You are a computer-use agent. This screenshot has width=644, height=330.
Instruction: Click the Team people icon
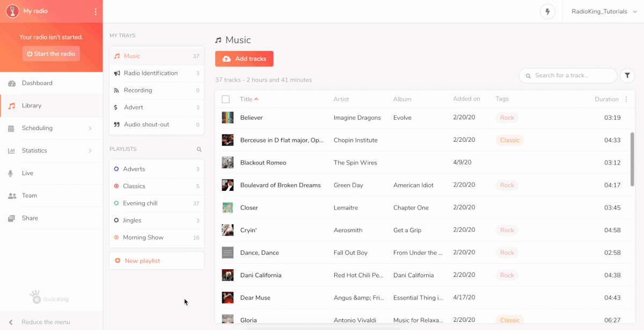tap(12, 196)
